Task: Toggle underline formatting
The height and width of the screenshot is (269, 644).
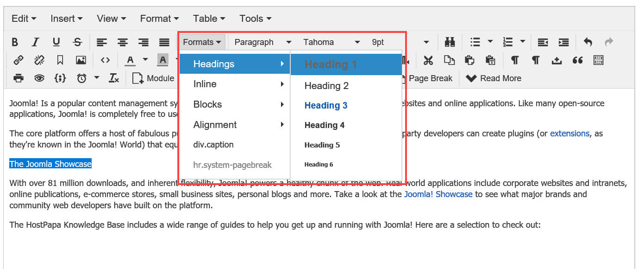Action: point(56,42)
